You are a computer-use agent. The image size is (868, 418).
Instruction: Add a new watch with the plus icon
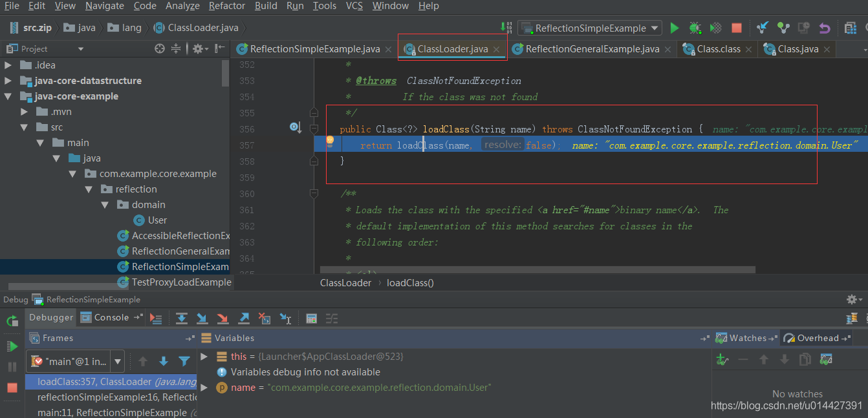pyautogui.click(x=722, y=359)
